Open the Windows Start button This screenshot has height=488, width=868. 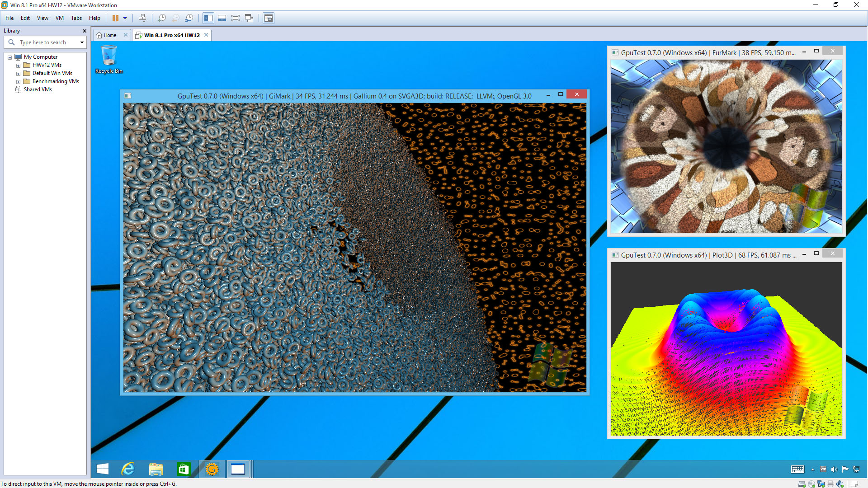click(103, 469)
